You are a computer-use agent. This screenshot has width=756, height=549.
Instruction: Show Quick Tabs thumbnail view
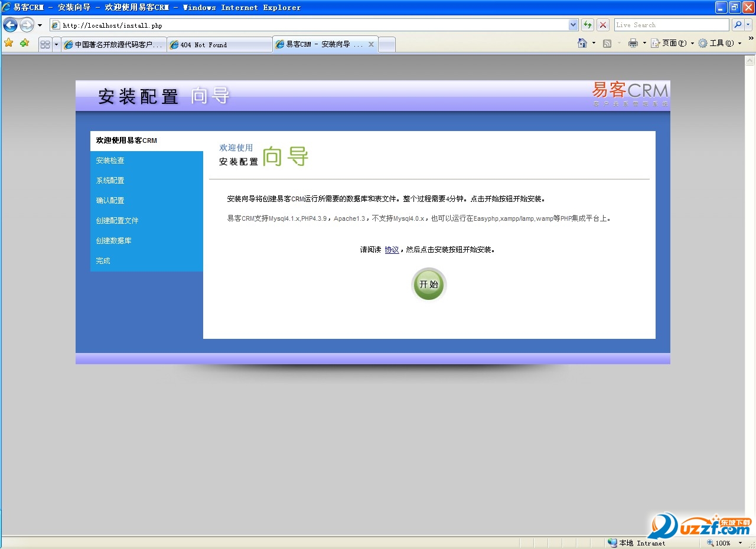[x=45, y=44]
